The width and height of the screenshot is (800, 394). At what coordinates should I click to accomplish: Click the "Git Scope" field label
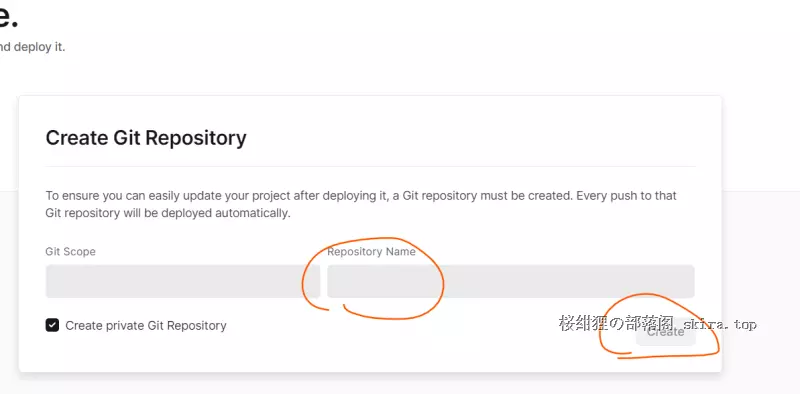click(70, 252)
